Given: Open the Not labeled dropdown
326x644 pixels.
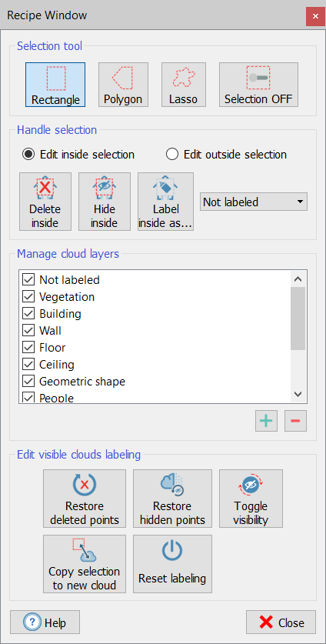Looking at the screenshot, I should click(x=254, y=202).
